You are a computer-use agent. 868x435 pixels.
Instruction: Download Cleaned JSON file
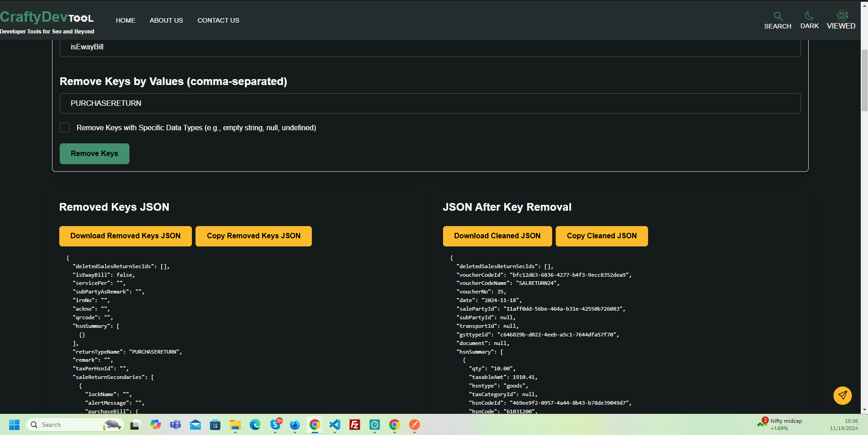click(x=497, y=236)
